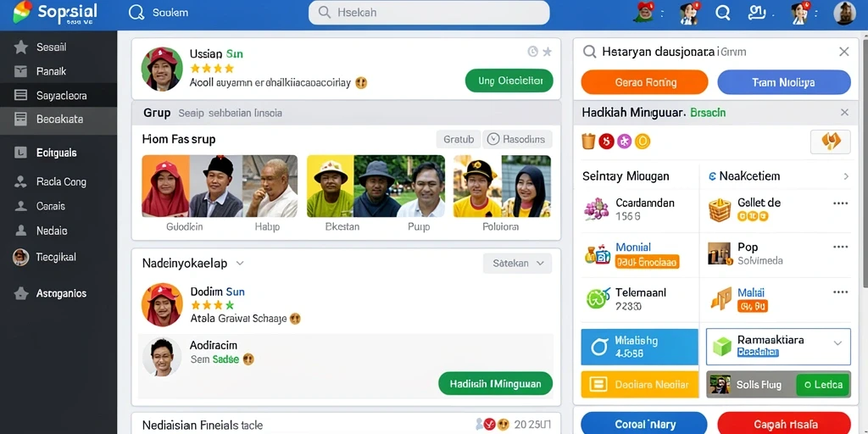This screenshot has height=434, width=868.
Task: Click the Rasodiurs button with clock
Action: (517, 140)
